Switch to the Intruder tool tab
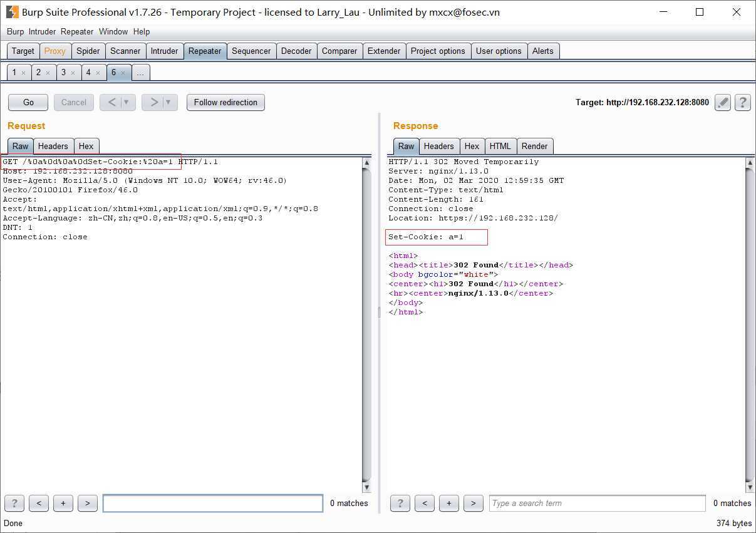 click(165, 51)
